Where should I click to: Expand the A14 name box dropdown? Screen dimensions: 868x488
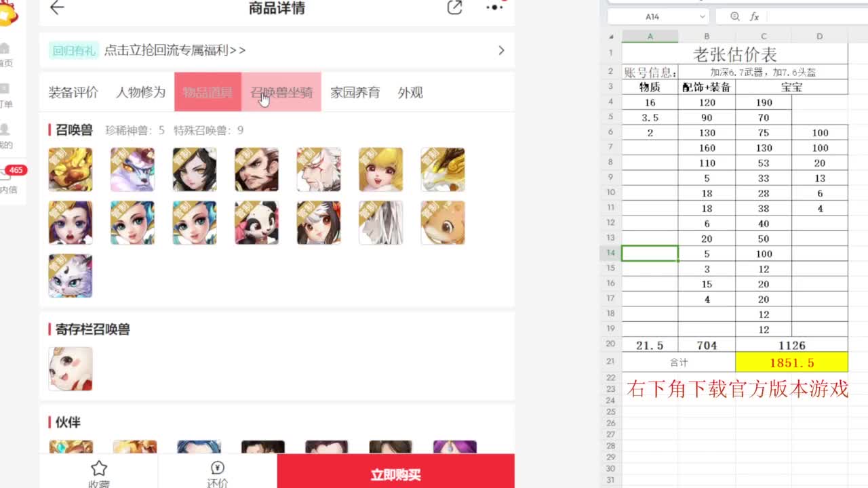[702, 16]
